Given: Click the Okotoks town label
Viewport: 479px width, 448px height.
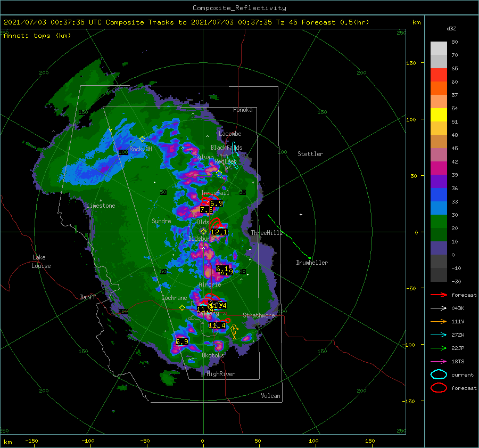Looking at the screenshot, I should click(213, 355).
